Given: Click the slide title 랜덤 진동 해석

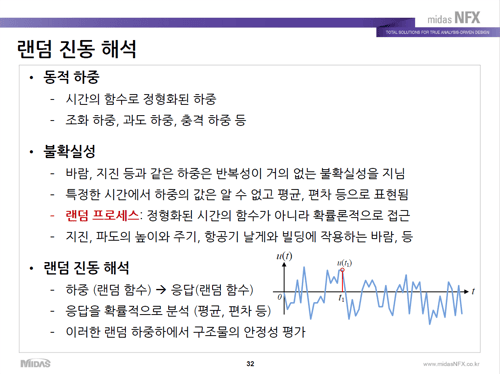Looking at the screenshot, I should pyautogui.click(x=77, y=49).
